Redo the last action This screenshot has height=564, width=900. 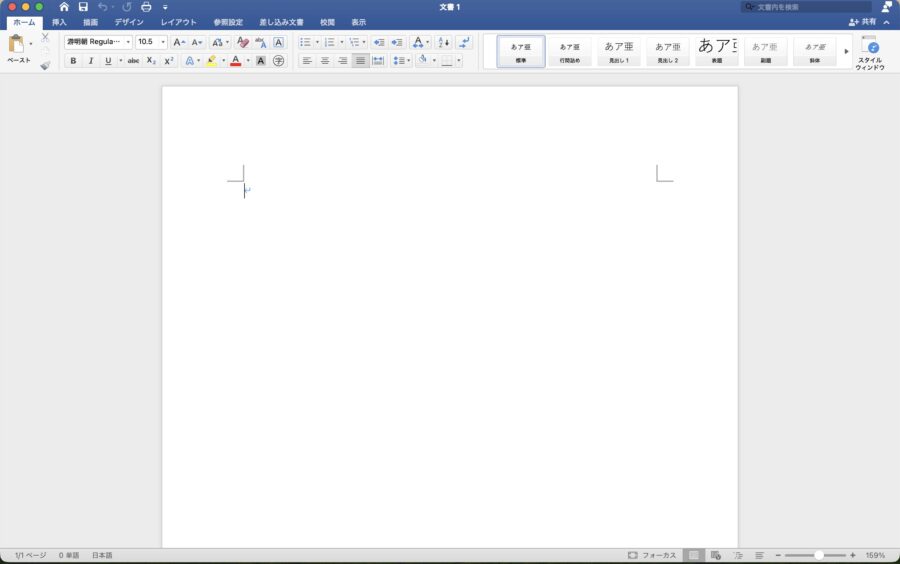coord(127,7)
